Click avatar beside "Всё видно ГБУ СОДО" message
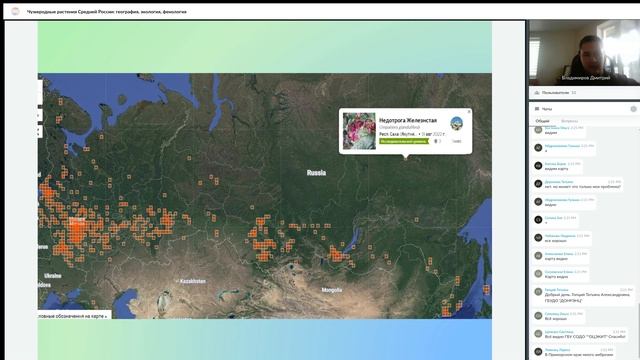Image resolution: width=640 pixels, height=360 pixels. click(538, 333)
